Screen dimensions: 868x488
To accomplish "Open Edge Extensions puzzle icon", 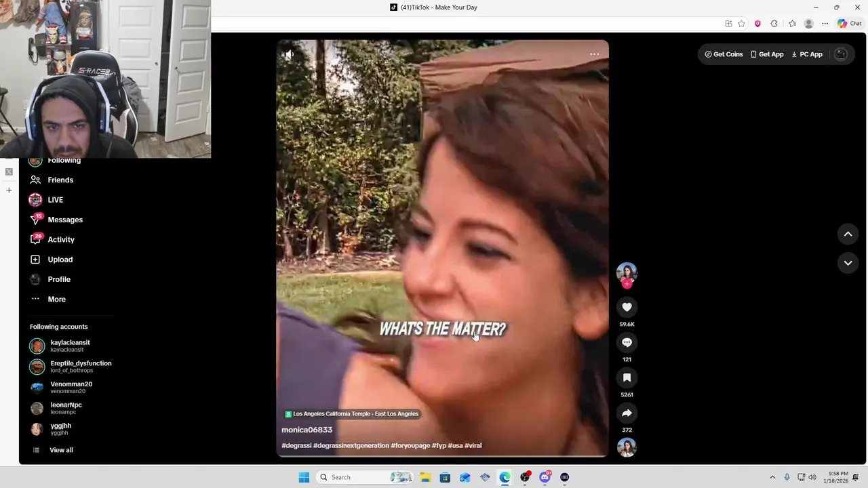I will 774,24.
